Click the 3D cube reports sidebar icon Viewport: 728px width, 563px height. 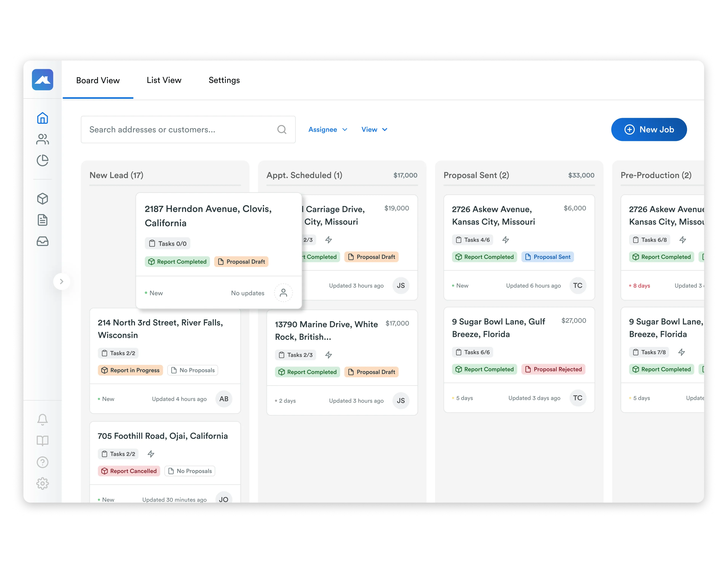click(42, 199)
